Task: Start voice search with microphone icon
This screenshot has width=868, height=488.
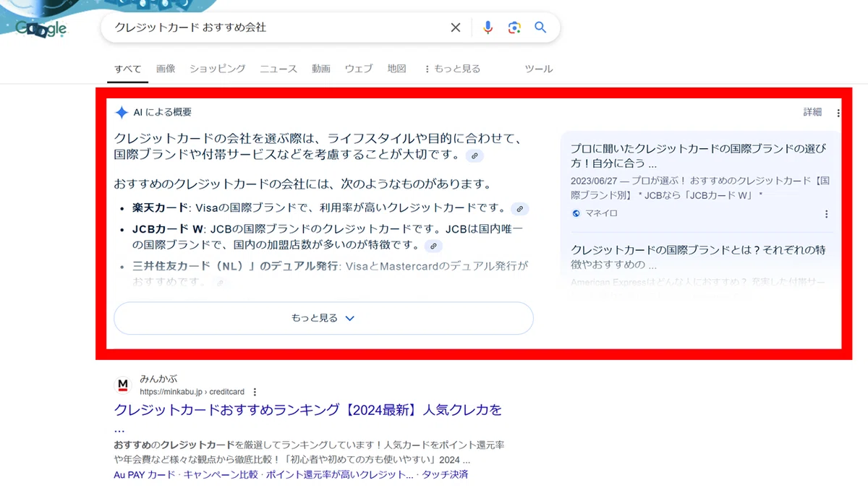Action: coord(488,27)
